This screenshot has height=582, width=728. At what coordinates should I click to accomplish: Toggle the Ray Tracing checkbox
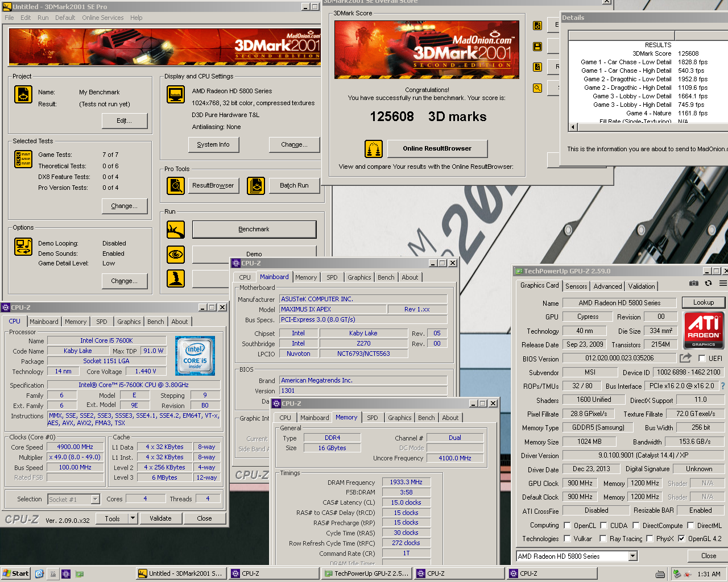point(603,538)
